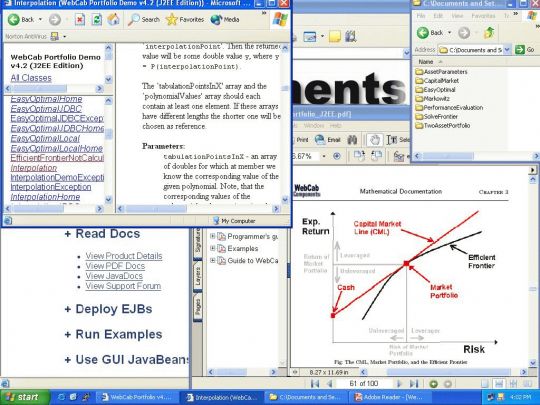
Task: Click the Back button in the Interpolation browser
Action: coord(21,20)
